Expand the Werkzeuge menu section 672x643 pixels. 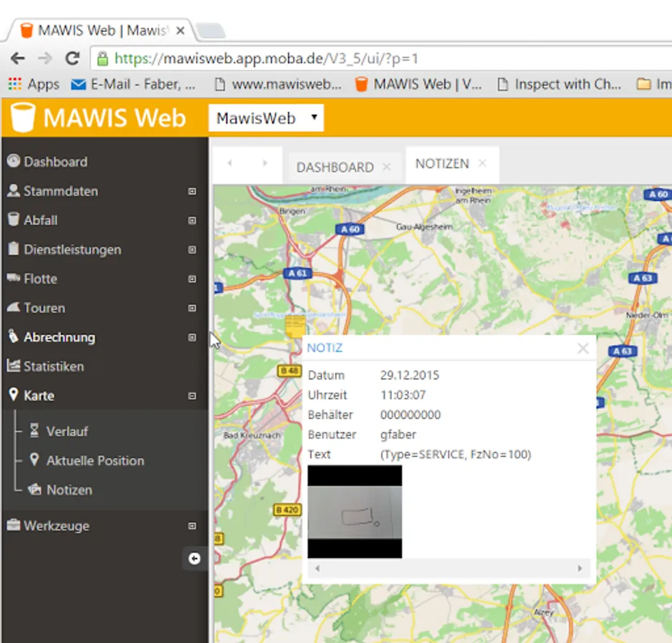(x=192, y=526)
